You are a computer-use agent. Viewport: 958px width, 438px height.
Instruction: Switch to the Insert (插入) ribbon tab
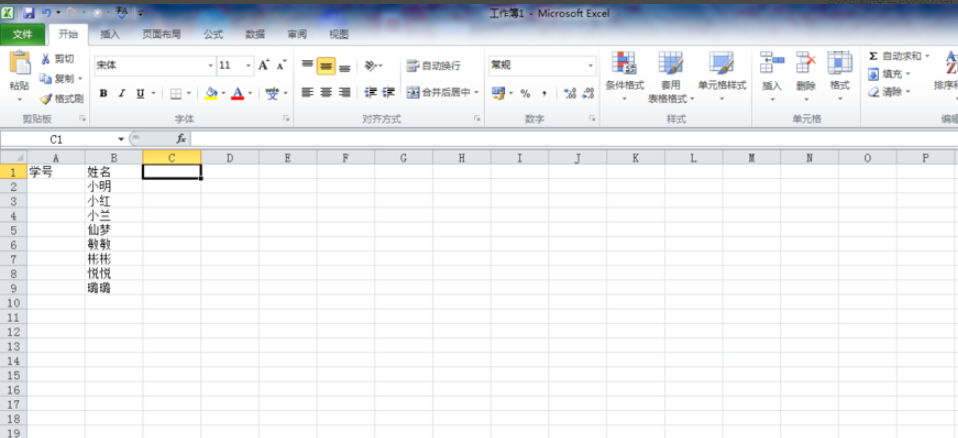[110, 34]
